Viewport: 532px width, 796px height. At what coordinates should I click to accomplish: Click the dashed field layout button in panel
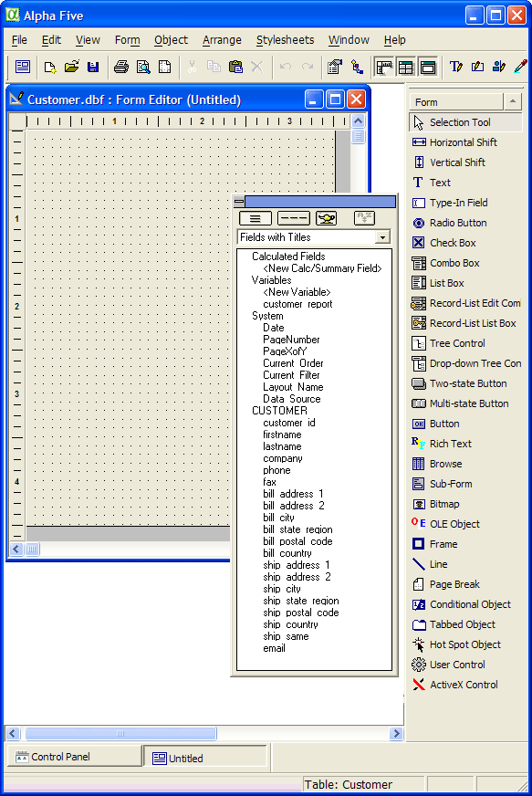pos(294,219)
